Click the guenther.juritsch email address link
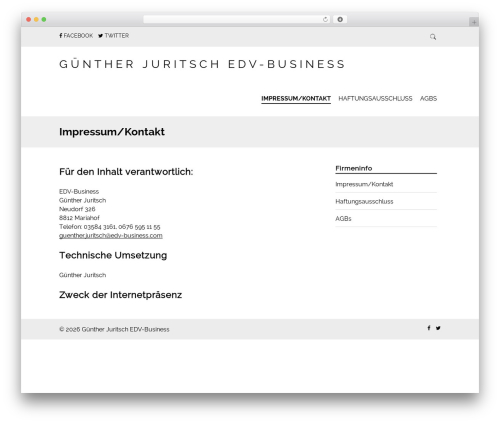The height and width of the screenshot is (423, 500). coord(111,236)
